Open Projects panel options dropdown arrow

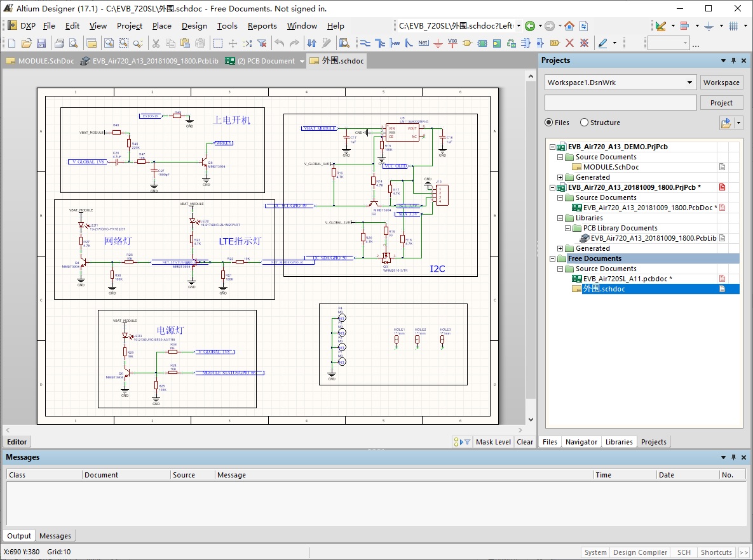(723, 60)
